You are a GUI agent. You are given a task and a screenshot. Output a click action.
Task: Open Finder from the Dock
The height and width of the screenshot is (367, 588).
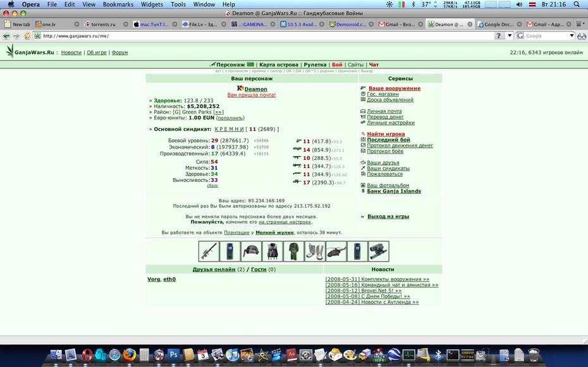coord(56,354)
